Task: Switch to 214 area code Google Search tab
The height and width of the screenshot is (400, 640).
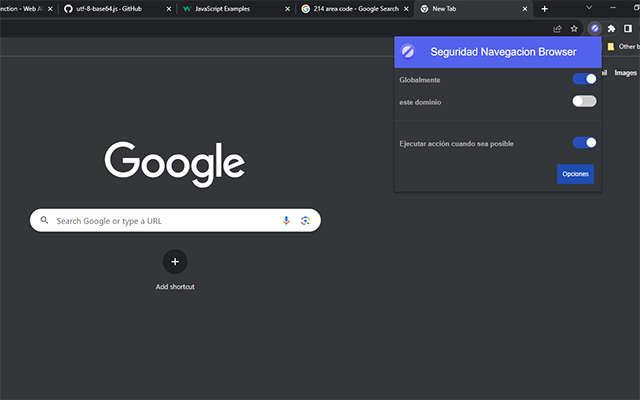Action: pyautogui.click(x=355, y=9)
